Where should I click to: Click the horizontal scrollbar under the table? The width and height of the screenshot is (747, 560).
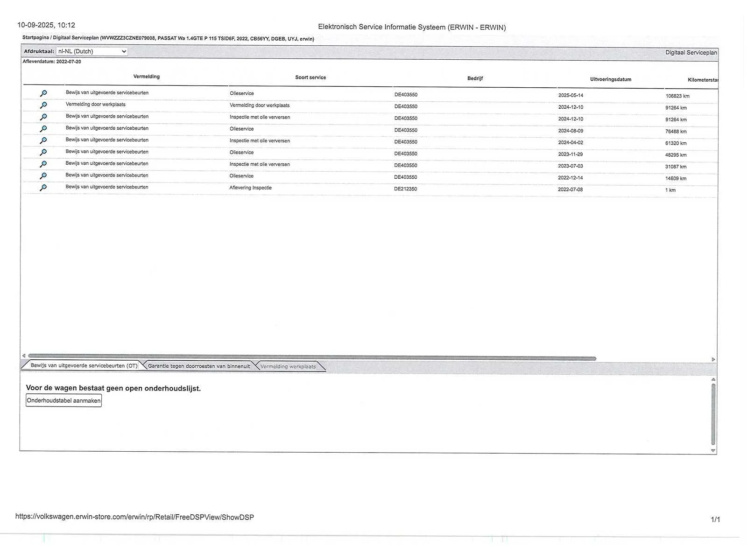click(x=312, y=358)
